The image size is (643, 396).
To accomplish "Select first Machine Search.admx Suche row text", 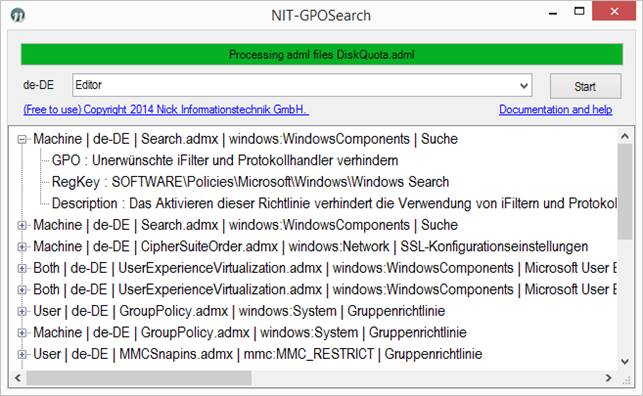I will click(245, 139).
